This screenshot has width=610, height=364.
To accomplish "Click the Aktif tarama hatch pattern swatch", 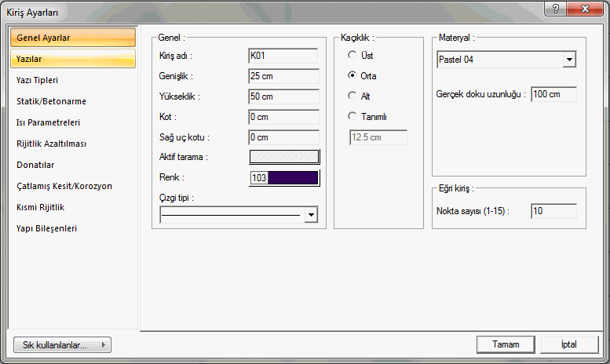I will (284, 157).
